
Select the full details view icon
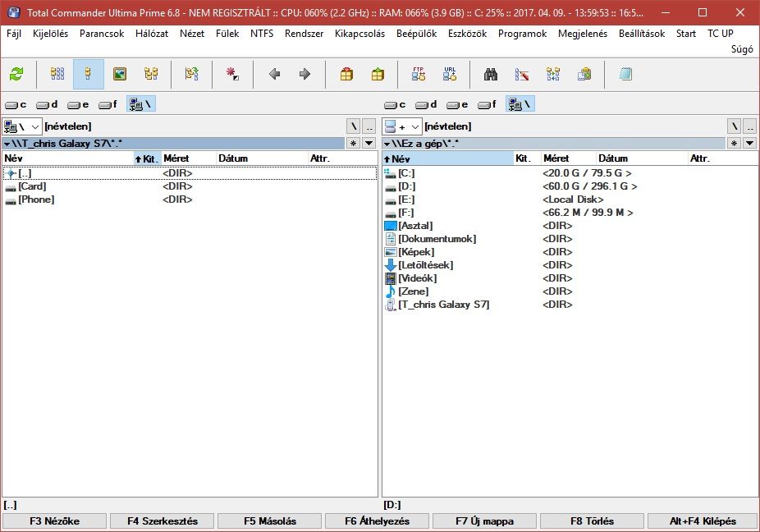tap(88, 74)
